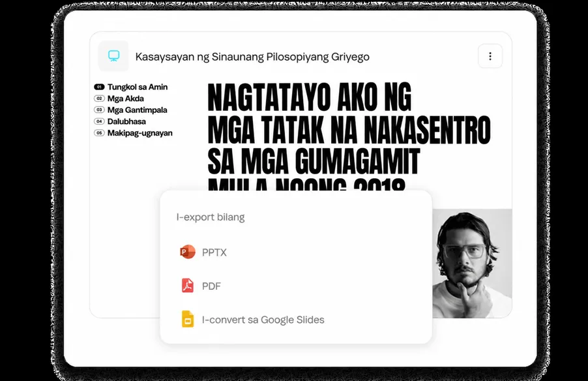Click the yellow Google Slides icon
The image size is (588, 381).
188,320
